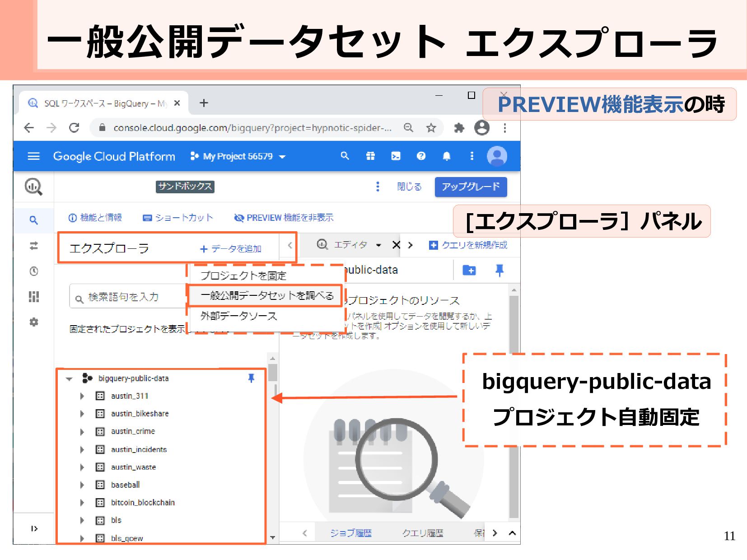Go back in browser history

29,128
